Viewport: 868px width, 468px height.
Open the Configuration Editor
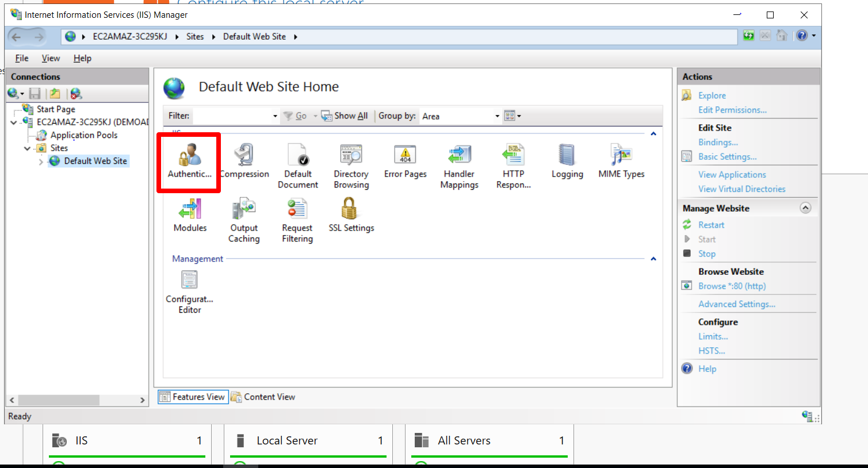pyautogui.click(x=190, y=291)
